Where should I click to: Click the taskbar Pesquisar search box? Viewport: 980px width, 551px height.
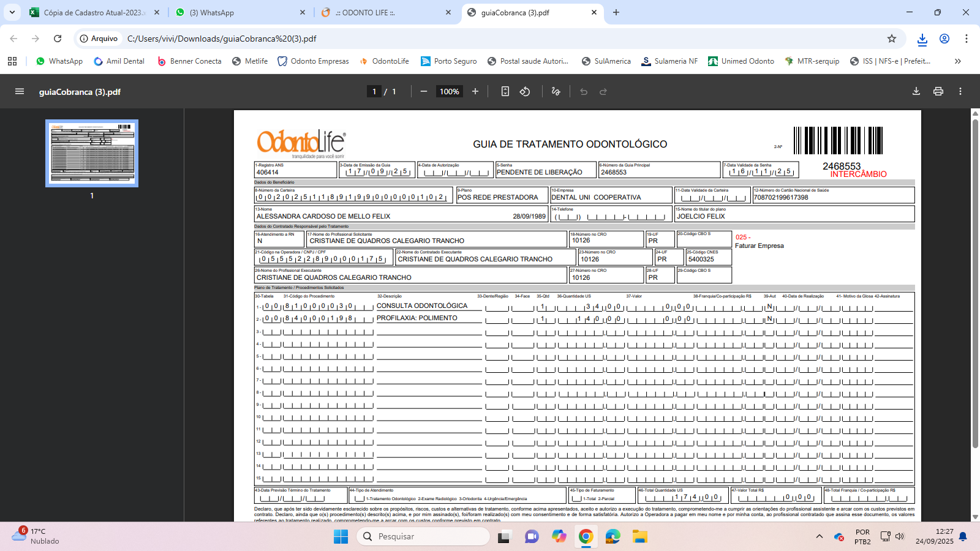pyautogui.click(x=423, y=536)
